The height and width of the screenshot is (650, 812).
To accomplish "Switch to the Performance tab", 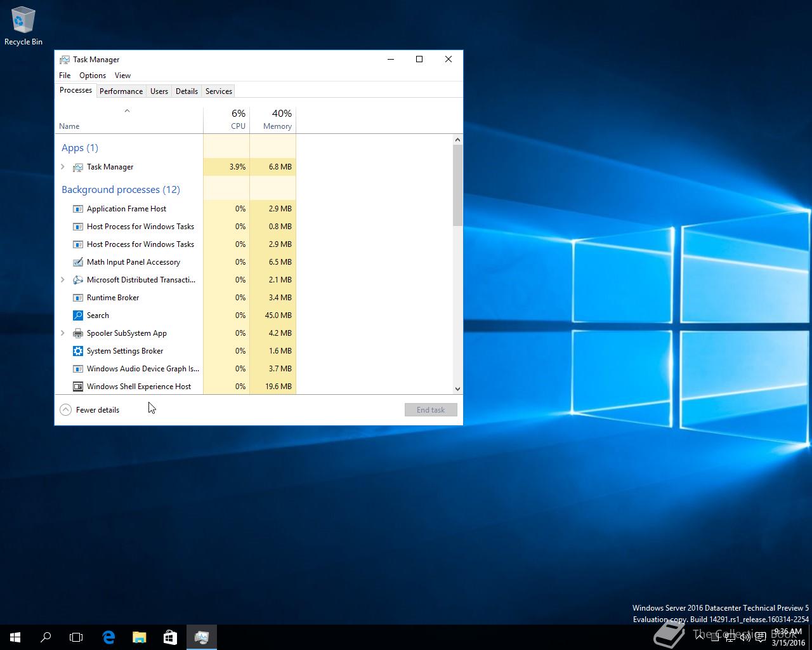I will pos(121,91).
